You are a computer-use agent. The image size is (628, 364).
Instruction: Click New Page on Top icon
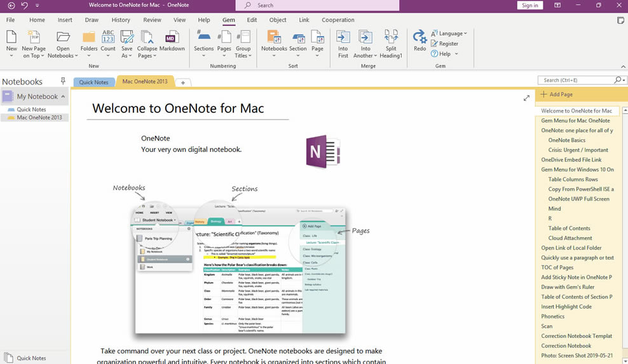(34, 38)
